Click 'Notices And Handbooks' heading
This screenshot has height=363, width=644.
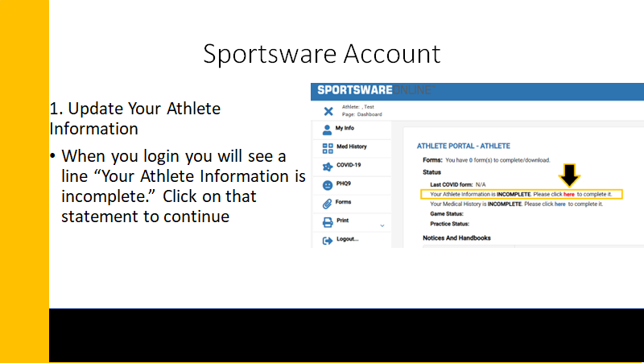456,238
